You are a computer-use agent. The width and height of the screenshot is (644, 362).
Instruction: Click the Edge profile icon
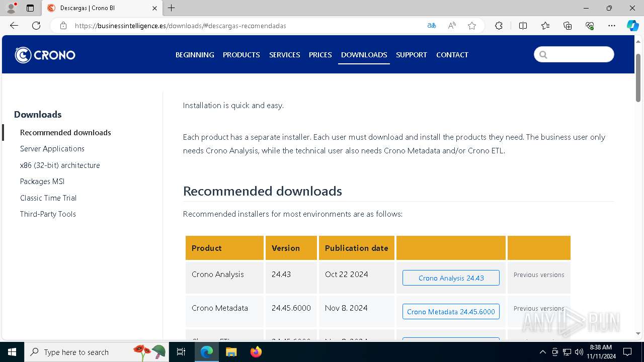click(x=11, y=8)
